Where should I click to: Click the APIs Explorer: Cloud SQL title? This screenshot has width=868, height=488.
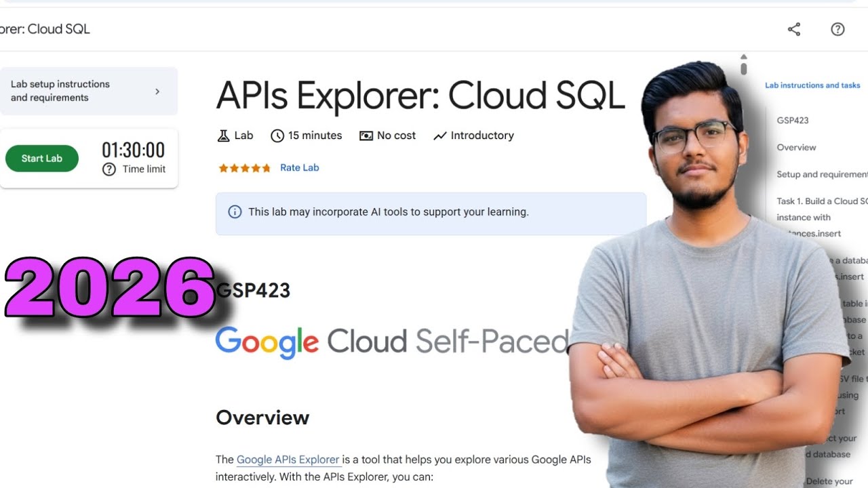420,96
